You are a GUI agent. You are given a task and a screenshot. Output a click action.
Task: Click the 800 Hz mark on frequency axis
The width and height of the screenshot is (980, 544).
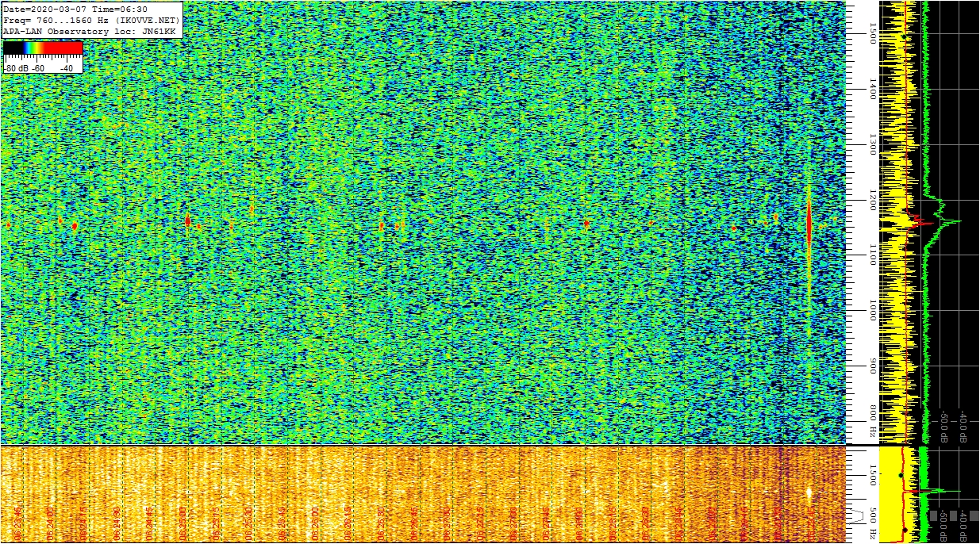(872, 421)
